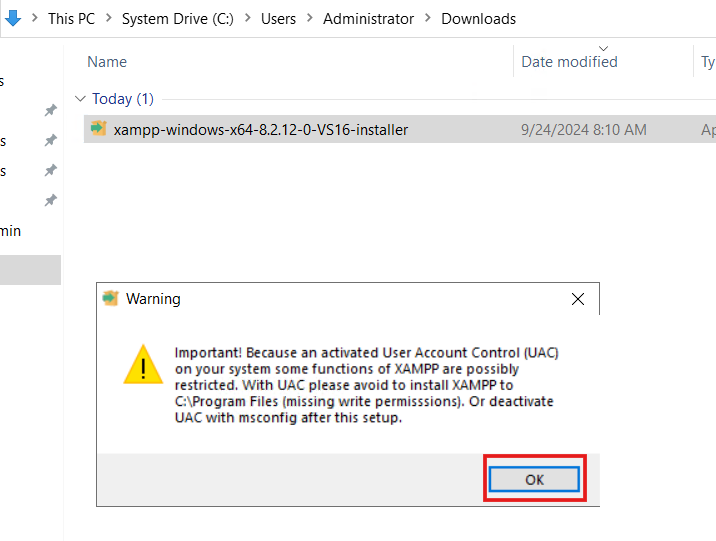Open the sort chevron above Date modified
Viewport: 716px width, 541px height.
pyautogui.click(x=603, y=48)
